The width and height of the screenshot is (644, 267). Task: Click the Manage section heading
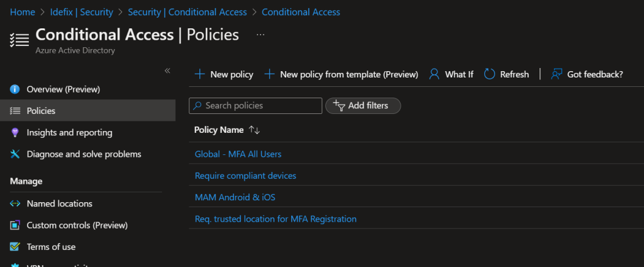[26, 181]
